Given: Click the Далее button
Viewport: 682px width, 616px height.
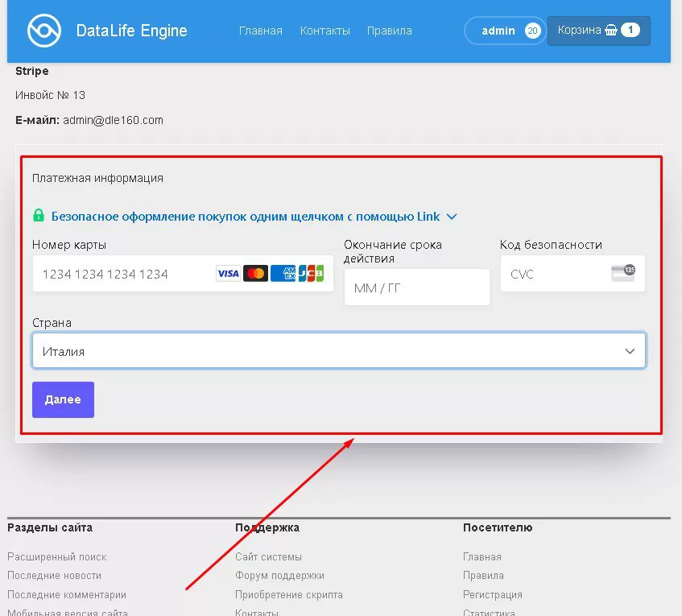Looking at the screenshot, I should click(63, 399).
